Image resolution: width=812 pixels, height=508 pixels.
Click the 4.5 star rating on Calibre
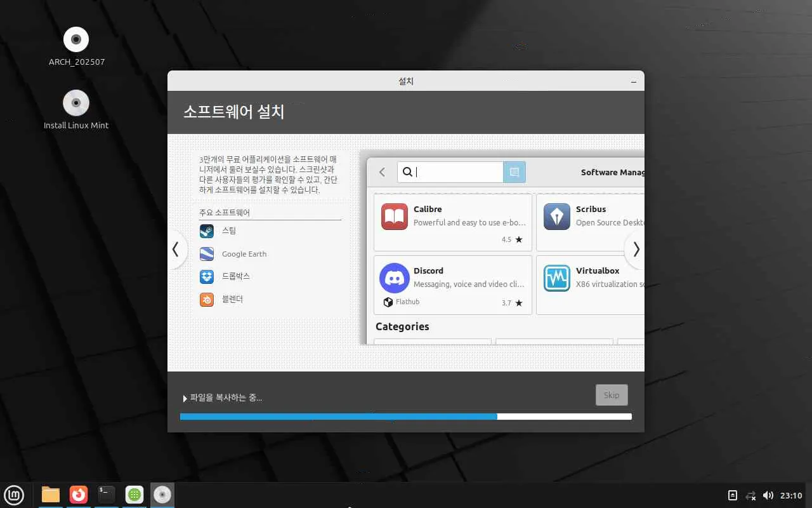[512, 240]
